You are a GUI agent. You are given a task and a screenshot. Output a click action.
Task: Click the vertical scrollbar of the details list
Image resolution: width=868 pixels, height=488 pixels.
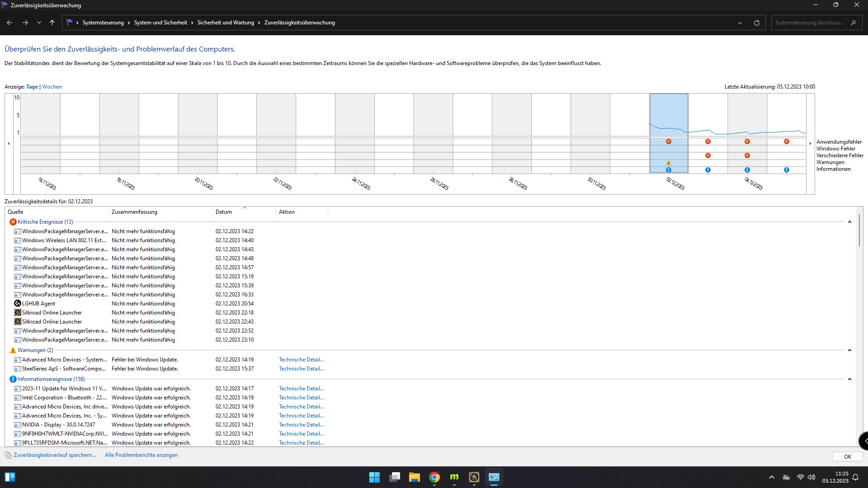coord(859,230)
